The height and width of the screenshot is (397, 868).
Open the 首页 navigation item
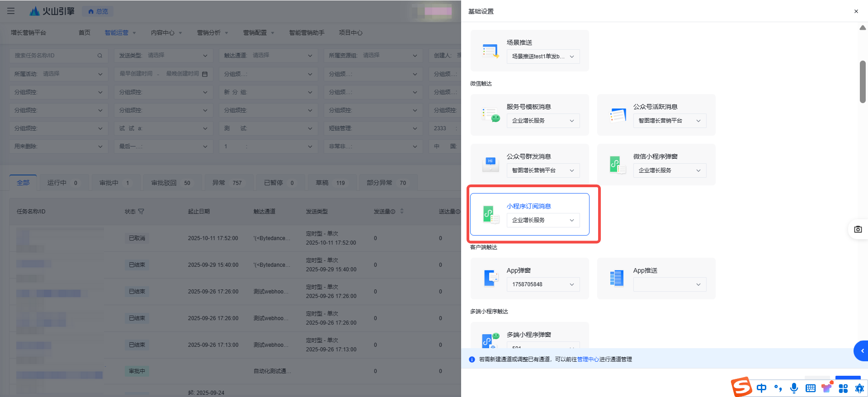click(x=85, y=33)
